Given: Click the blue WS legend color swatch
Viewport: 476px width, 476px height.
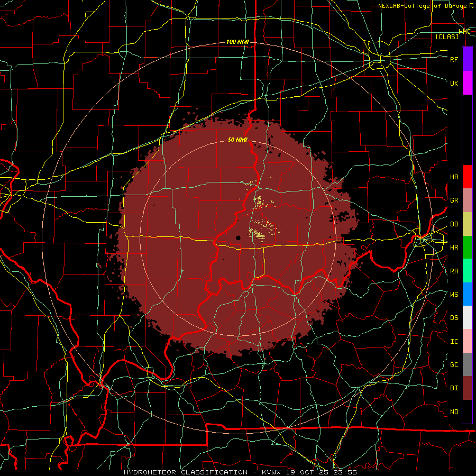Looking at the screenshot, I should coord(467,294).
